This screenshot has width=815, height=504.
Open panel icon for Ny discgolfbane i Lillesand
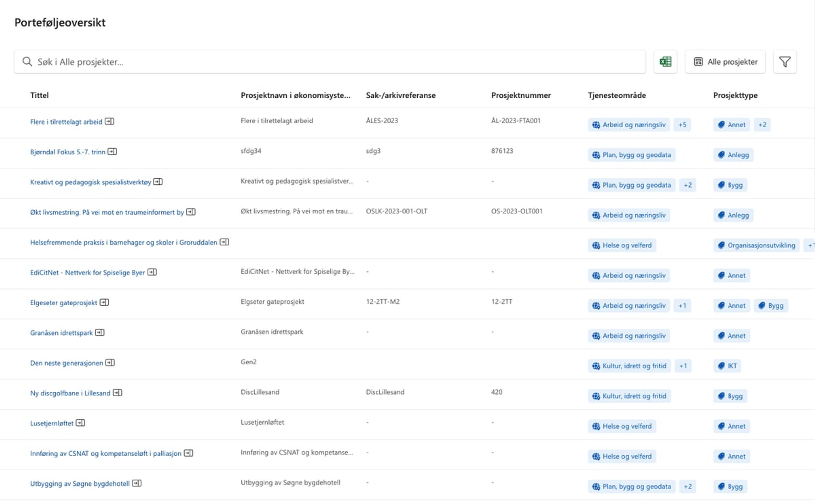pyautogui.click(x=117, y=393)
